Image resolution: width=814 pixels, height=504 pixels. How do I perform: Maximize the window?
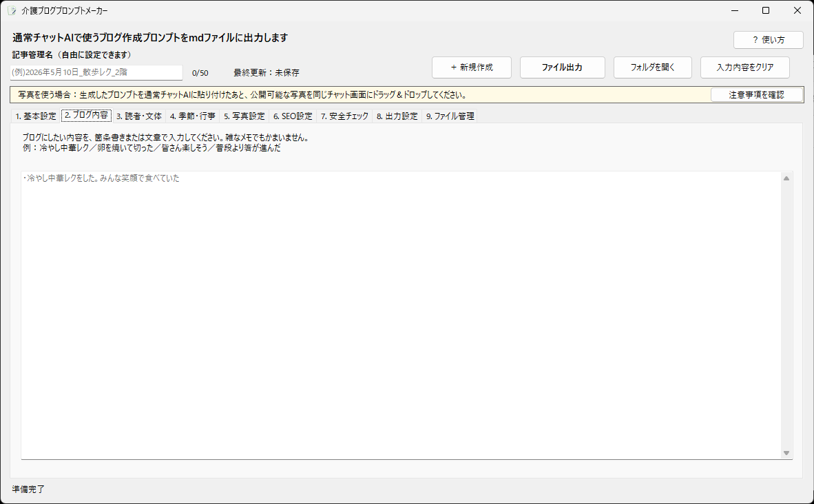[x=766, y=10]
